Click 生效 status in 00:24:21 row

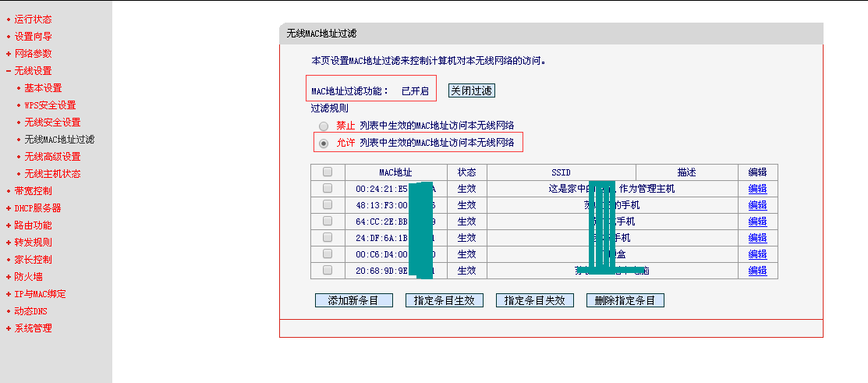point(466,189)
